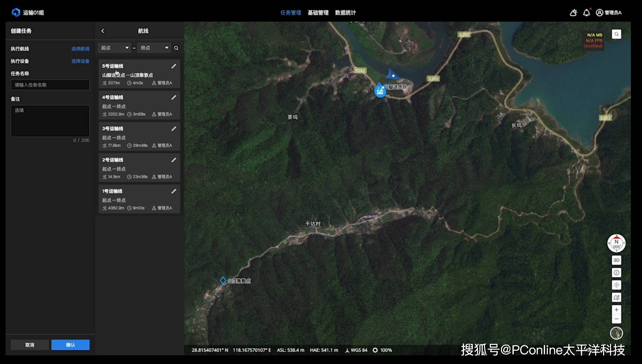Click the 2071m distance value
The image size is (642, 364).
click(114, 83)
